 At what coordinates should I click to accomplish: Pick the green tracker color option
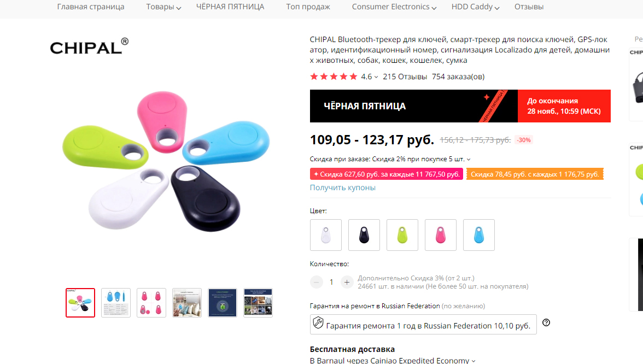point(402,235)
